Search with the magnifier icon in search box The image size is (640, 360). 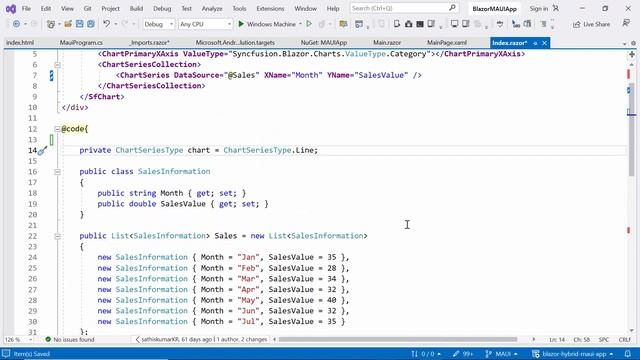pos(452,8)
